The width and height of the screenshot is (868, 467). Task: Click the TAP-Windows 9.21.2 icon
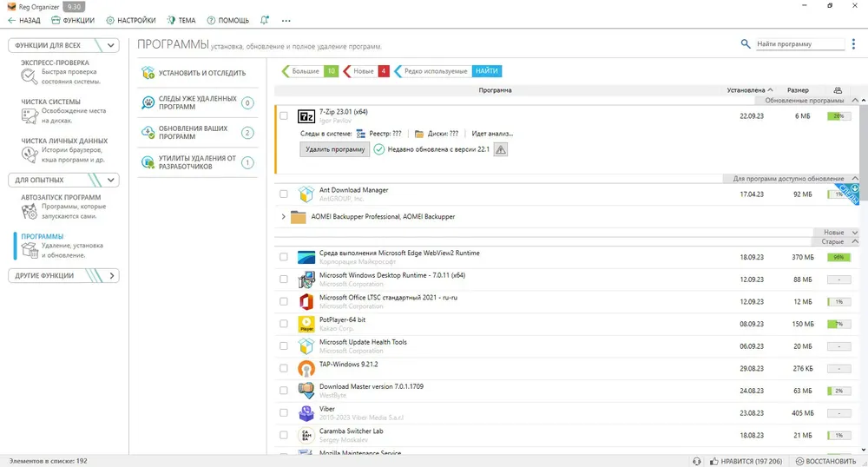coord(306,368)
